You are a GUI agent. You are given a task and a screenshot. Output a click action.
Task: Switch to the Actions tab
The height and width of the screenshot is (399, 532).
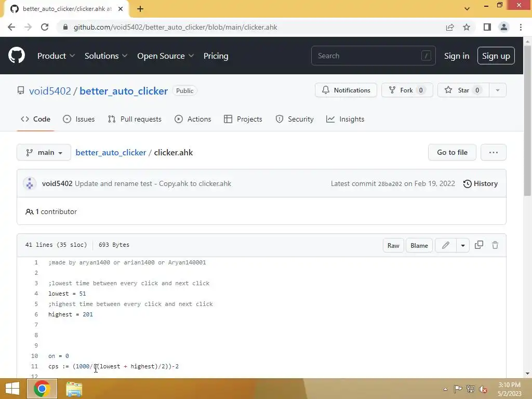(193, 119)
